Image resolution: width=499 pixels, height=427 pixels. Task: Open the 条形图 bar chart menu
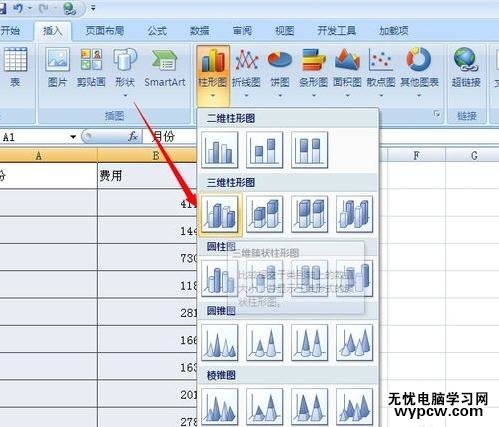[314, 74]
